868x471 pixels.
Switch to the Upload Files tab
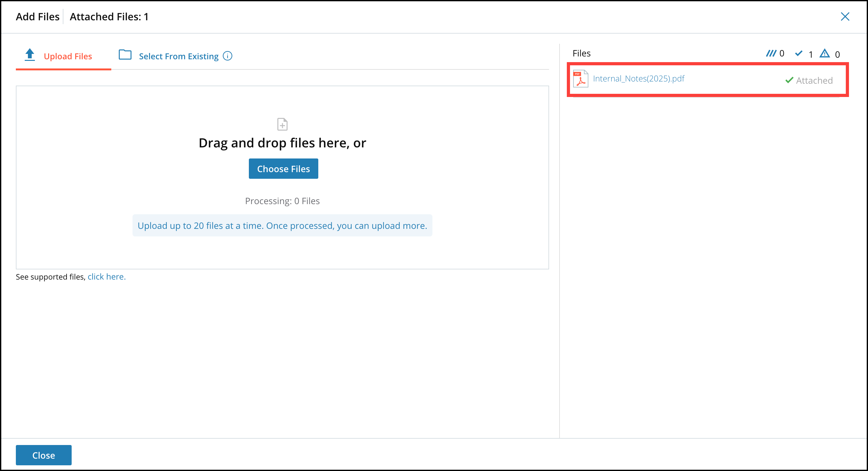(x=68, y=56)
